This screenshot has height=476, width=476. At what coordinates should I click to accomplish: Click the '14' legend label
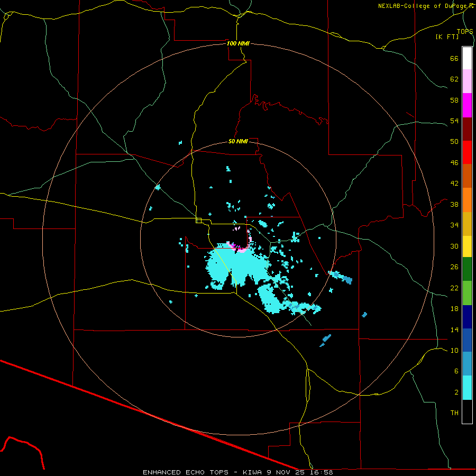pyautogui.click(x=454, y=329)
